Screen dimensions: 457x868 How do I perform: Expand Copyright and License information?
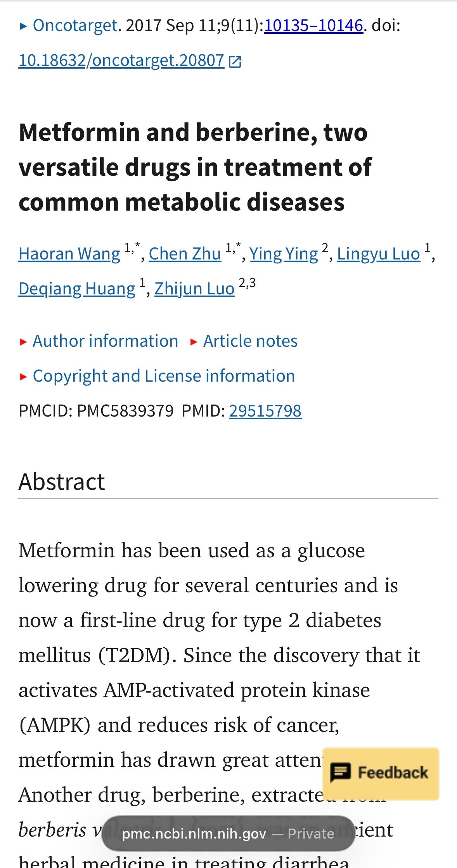pyautogui.click(x=164, y=376)
